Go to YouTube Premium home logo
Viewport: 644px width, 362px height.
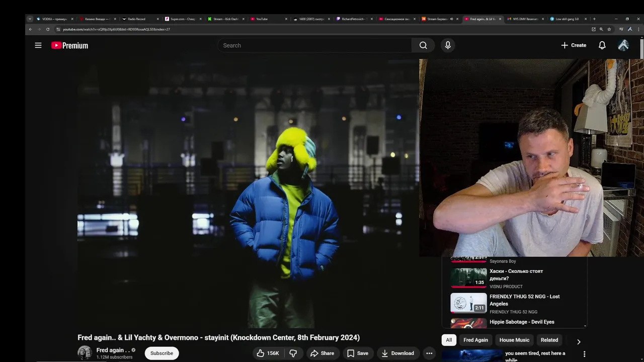[x=69, y=45]
